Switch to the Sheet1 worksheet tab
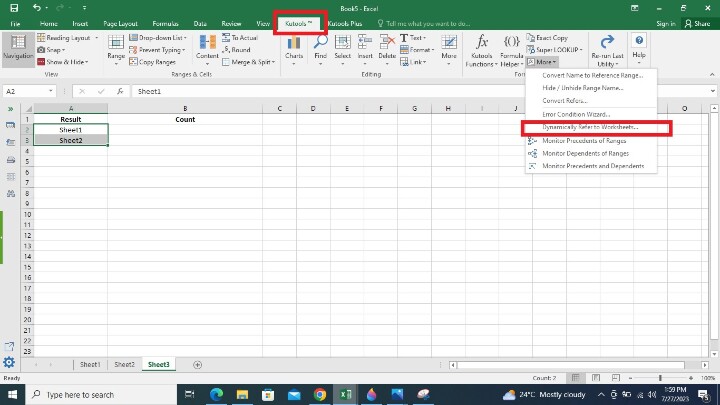 pyautogui.click(x=90, y=365)
